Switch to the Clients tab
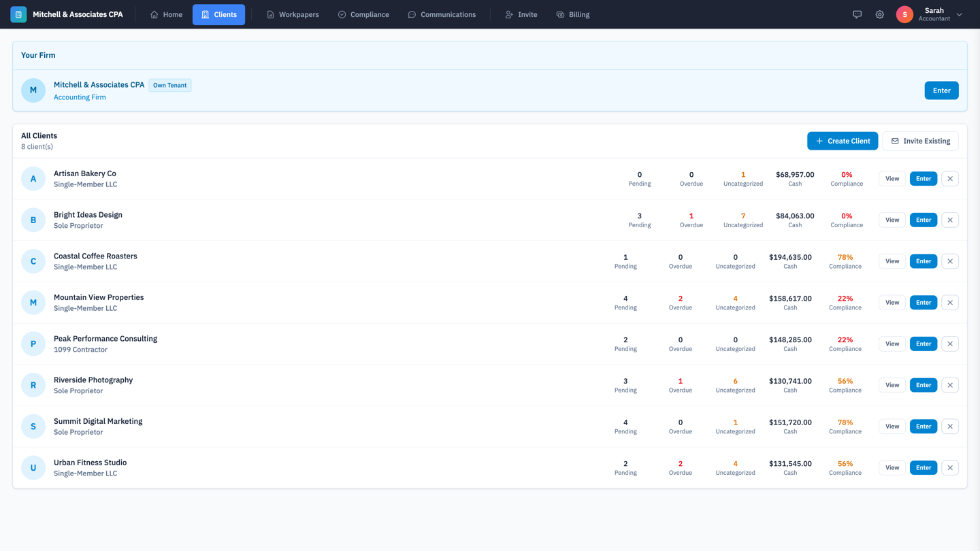 pos(218,14)
